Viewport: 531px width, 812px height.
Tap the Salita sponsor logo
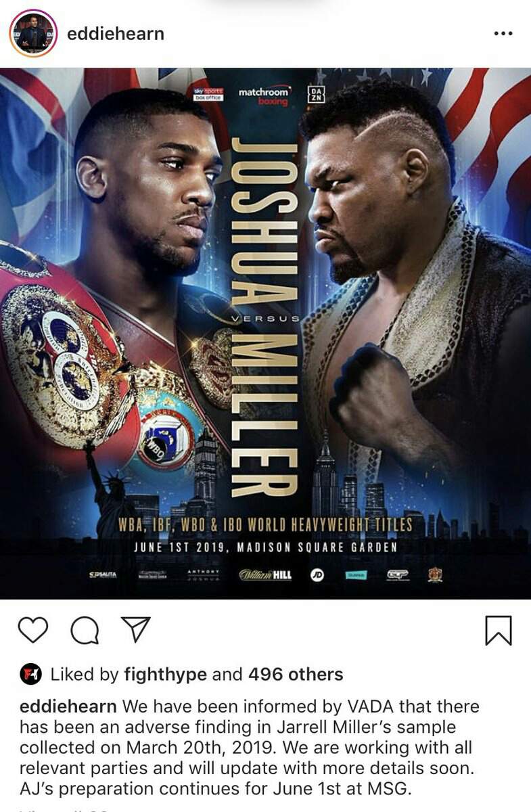tap(103, 575)
